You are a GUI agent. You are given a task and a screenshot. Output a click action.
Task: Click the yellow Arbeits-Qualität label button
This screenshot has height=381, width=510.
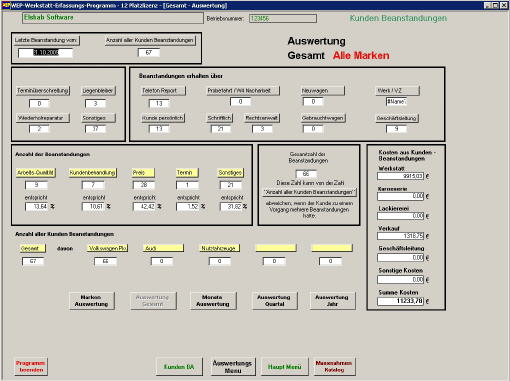[x=35, y=173]
